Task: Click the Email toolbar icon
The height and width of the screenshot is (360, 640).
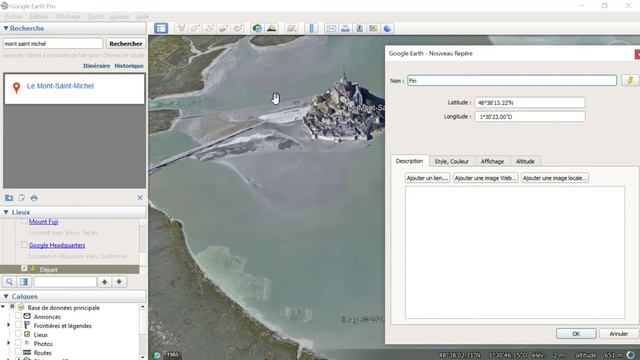Action: (x=331, y=28)
